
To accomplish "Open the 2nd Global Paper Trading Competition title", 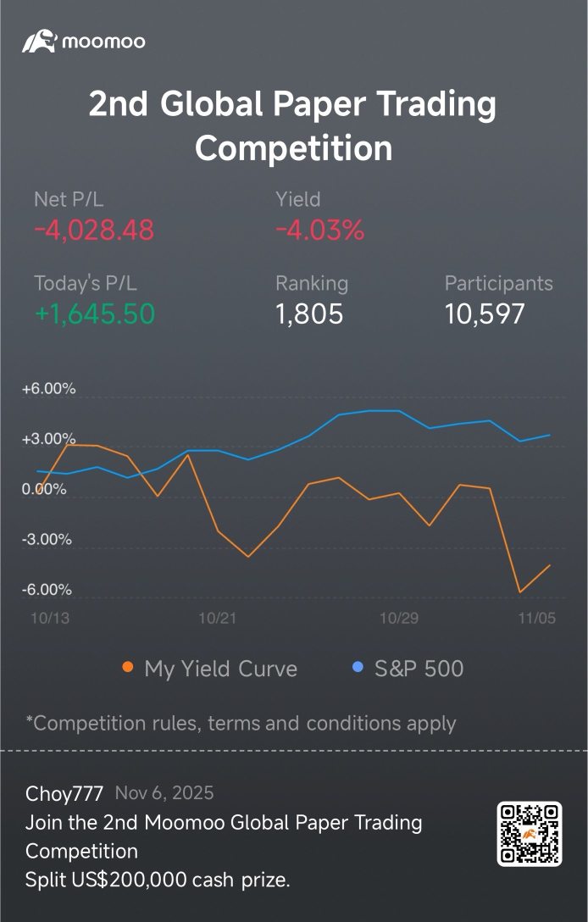I will click(x=293, y=126).
